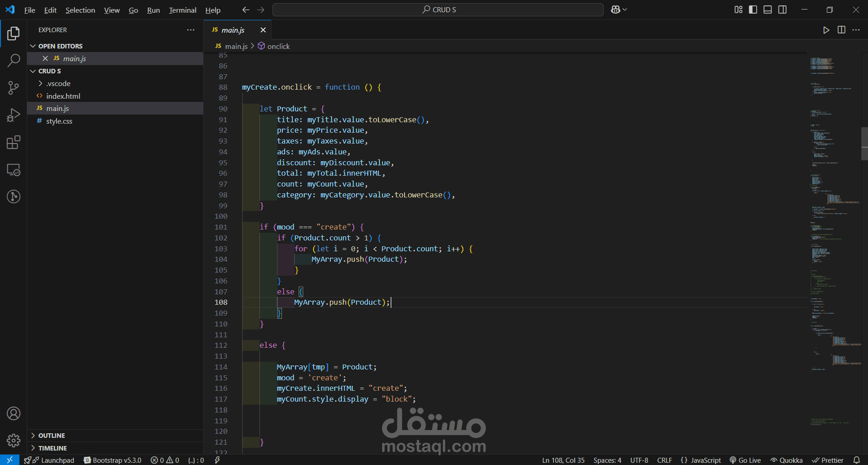This screenshot has width=868, height=465.
Task: Toggle the secondary side bar
Action: point(782,10)
